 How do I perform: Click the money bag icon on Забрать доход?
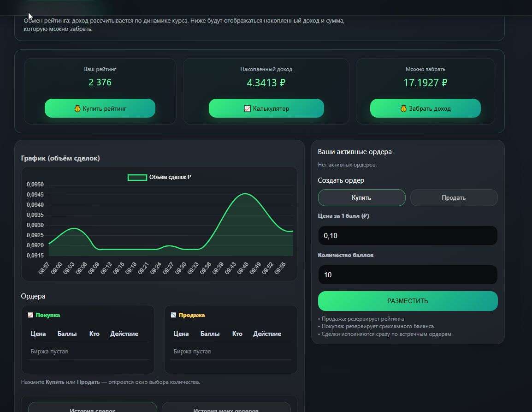(403, 108)
